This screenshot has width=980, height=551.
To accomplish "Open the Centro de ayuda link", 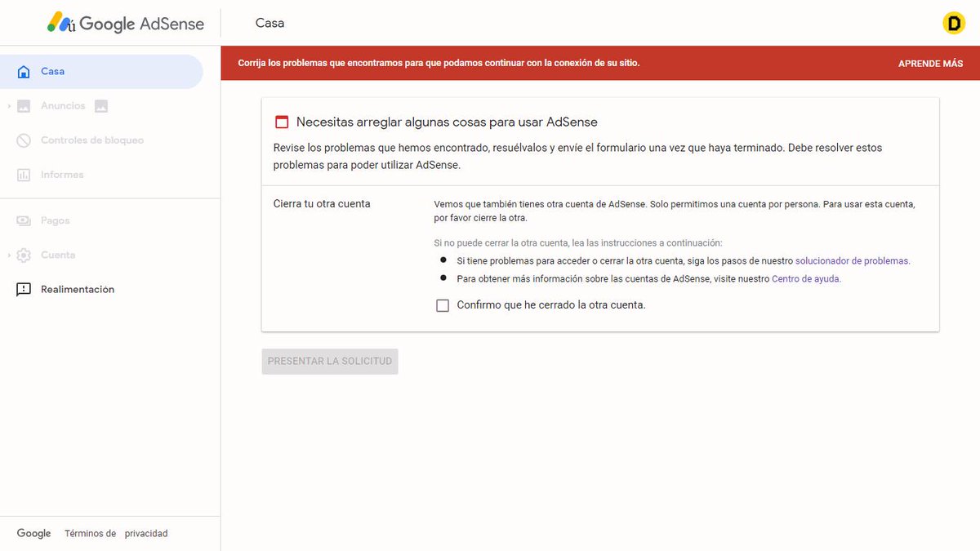I will click(x=806, y=278).
